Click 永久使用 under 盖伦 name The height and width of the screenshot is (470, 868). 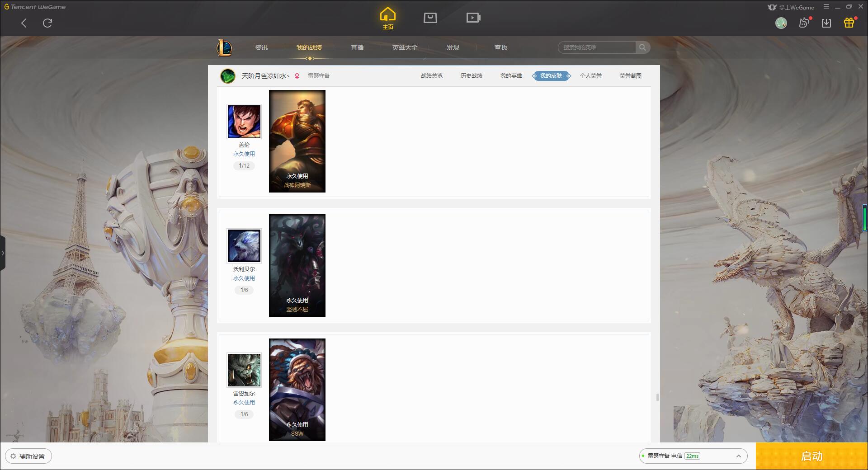[244, 154]
